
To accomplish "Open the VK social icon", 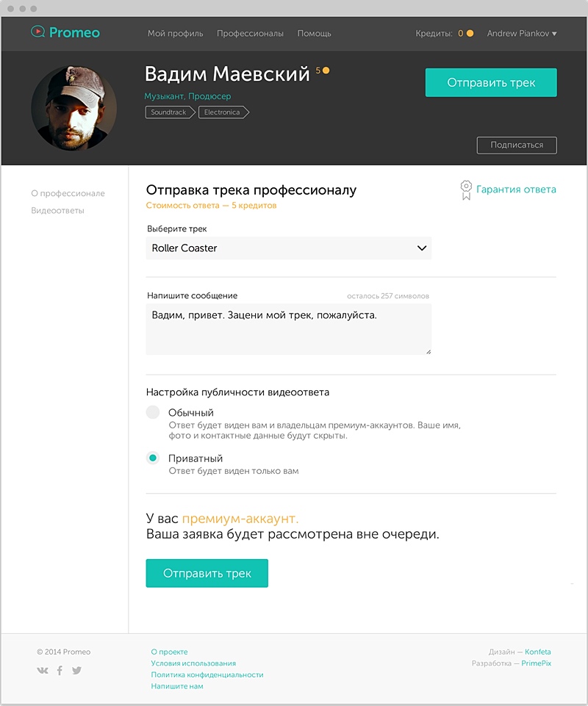I will tap(43, 670).
